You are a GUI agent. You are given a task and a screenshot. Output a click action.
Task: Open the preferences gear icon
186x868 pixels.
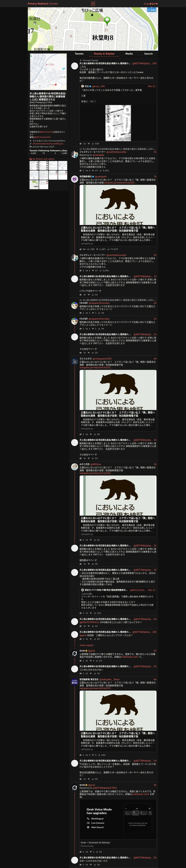[x=157, y=4]
